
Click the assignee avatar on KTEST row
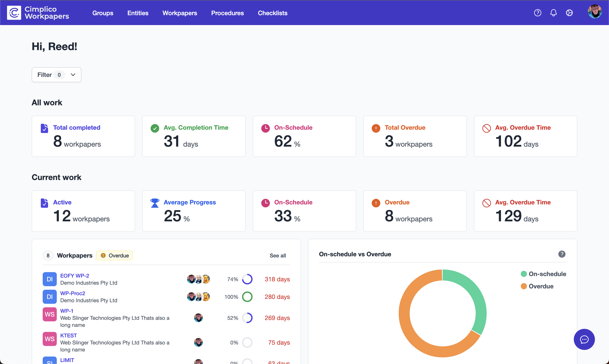pos(198,342)
